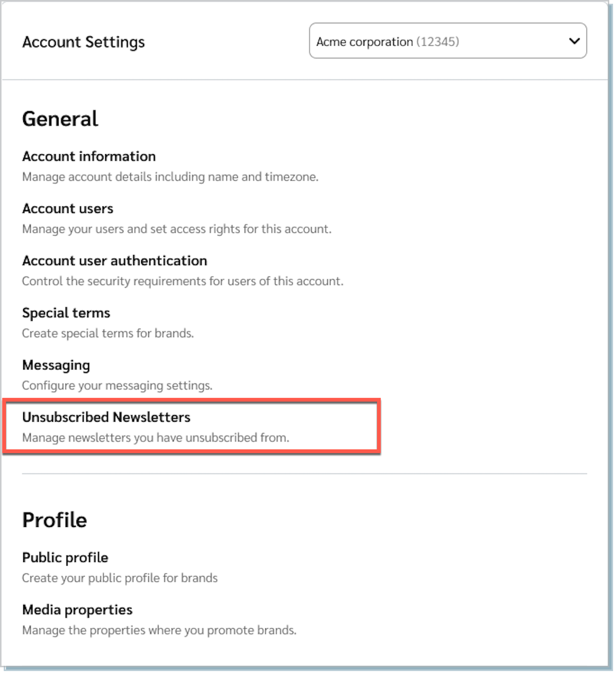Image resolution: width=616 pixels, height=674 pixels.
Task: Go to Account users
Action: [68, 209]
